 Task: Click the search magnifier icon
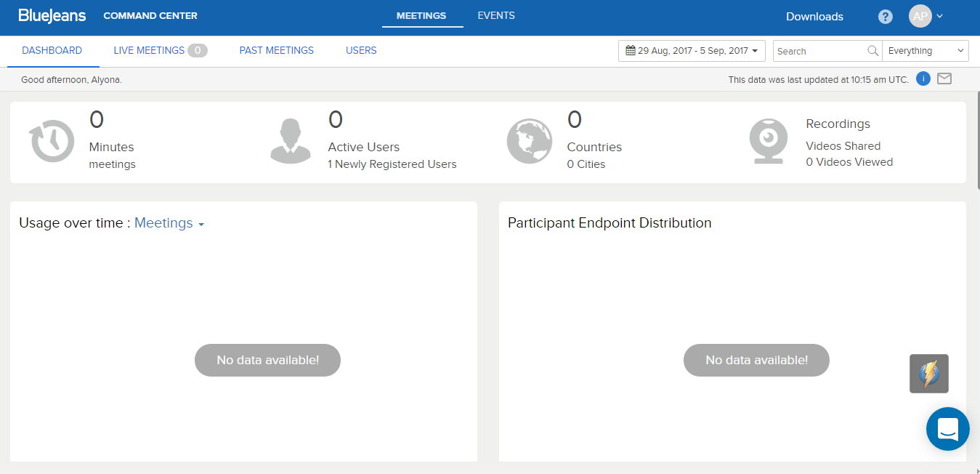[x=873, y=51]
